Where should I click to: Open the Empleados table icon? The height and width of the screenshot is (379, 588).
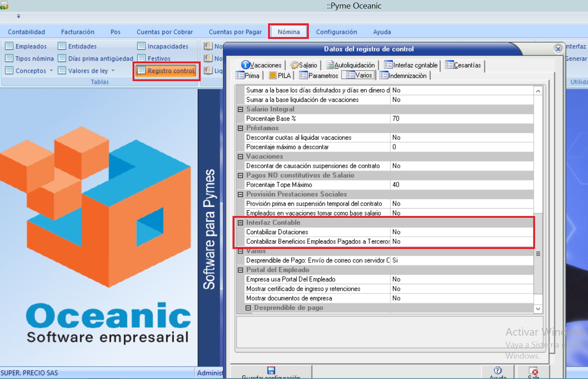(x=9, y=46)
